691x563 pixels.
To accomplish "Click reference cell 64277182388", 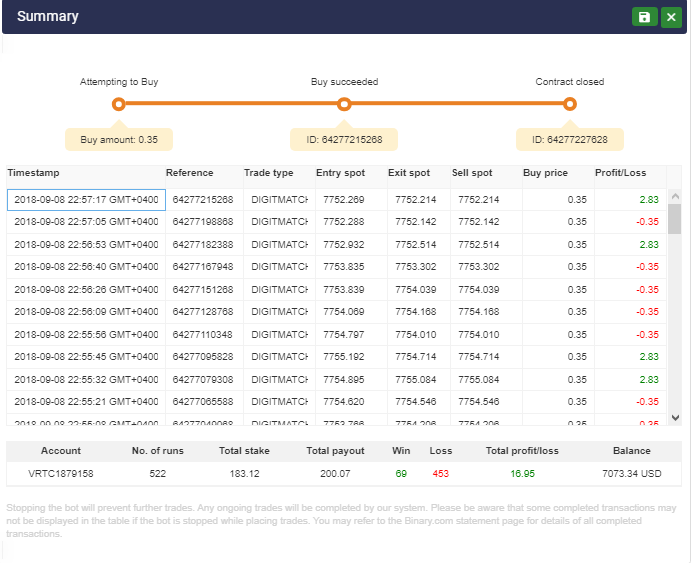I will click(204, 245).
